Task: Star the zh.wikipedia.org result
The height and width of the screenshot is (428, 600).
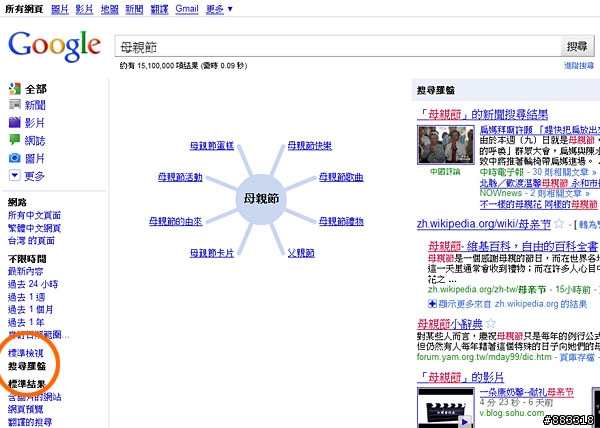Action: pyautogui.click(x=559, y=223)
